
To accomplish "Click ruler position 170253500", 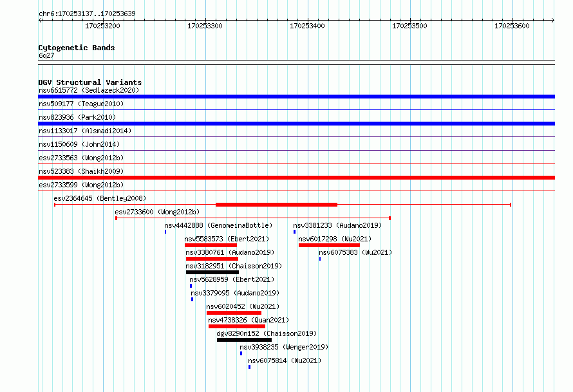I will [409, 26].
